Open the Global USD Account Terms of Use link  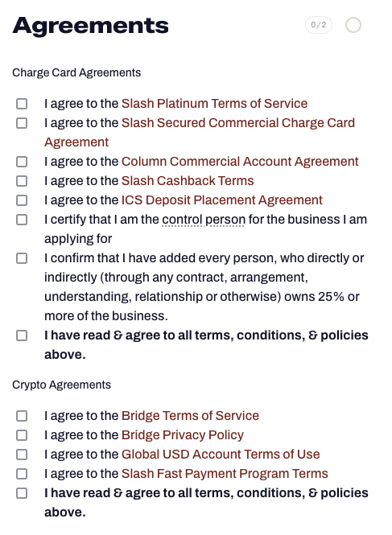[x=221, y=454]
